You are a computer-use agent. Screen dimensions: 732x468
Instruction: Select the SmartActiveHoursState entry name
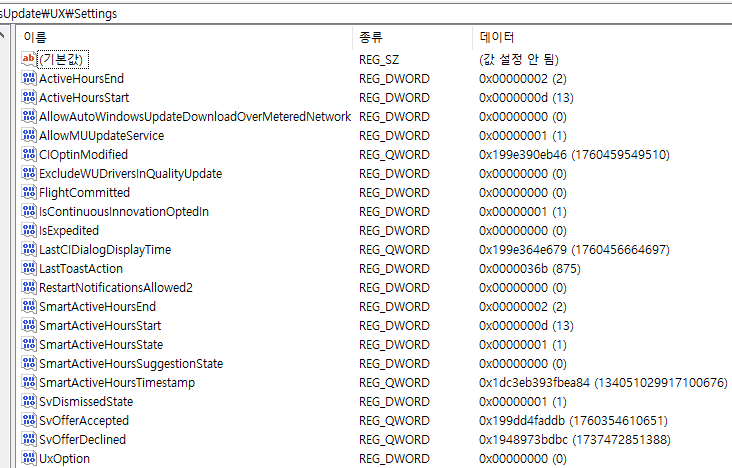101,345
